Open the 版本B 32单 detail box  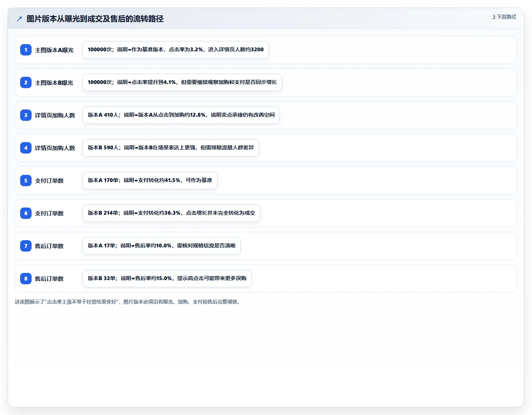[167, 279]
